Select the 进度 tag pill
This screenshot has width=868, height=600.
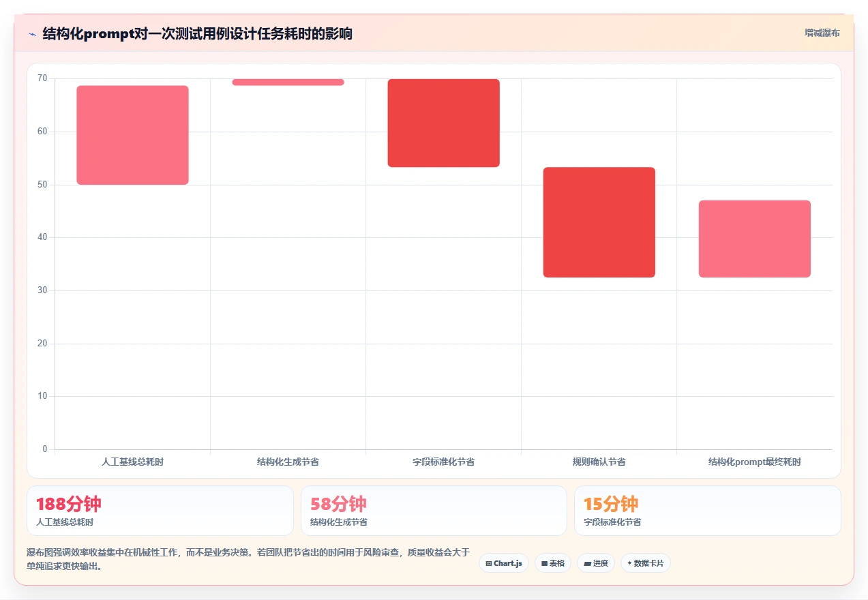pos(596,563)
